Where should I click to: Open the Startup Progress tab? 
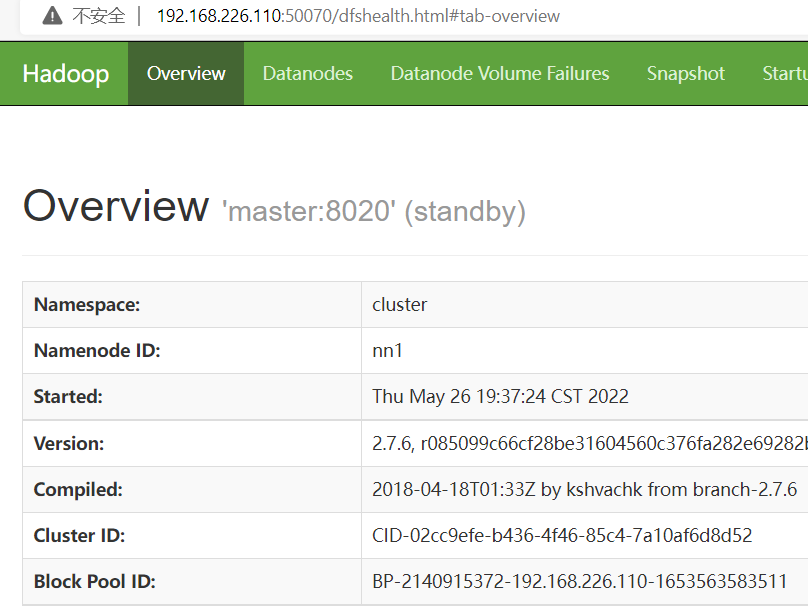click(785, 74)
